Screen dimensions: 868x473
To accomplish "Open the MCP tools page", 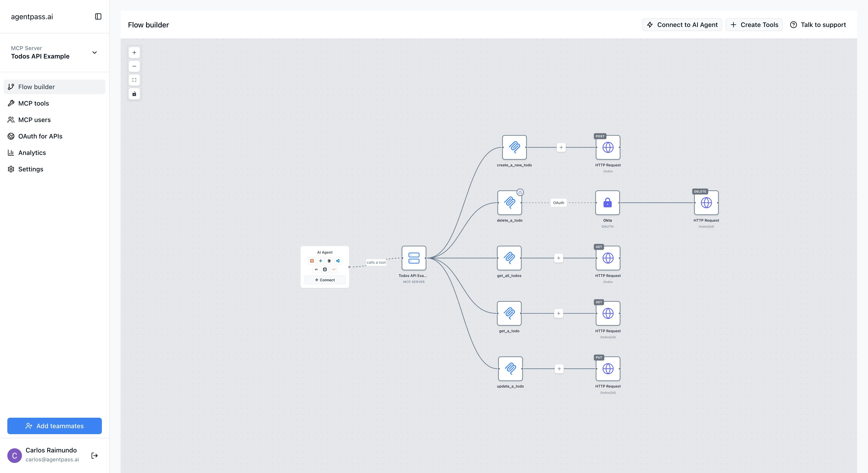I will pyautogui.click(x=33, y=103).
